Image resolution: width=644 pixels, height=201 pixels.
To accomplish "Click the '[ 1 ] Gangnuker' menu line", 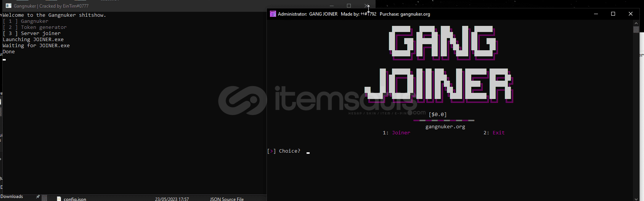I will 26,21.
